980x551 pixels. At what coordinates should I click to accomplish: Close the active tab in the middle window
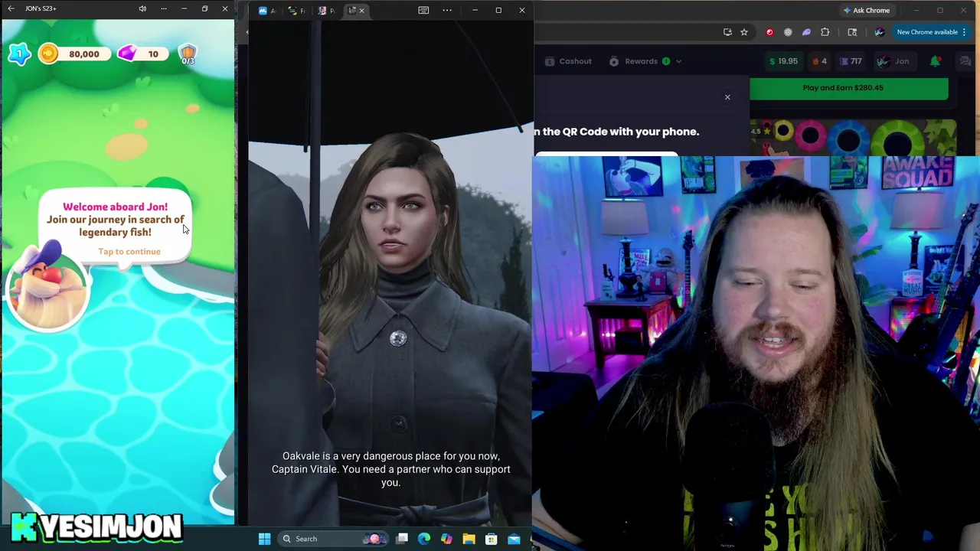tap(362, 11)
